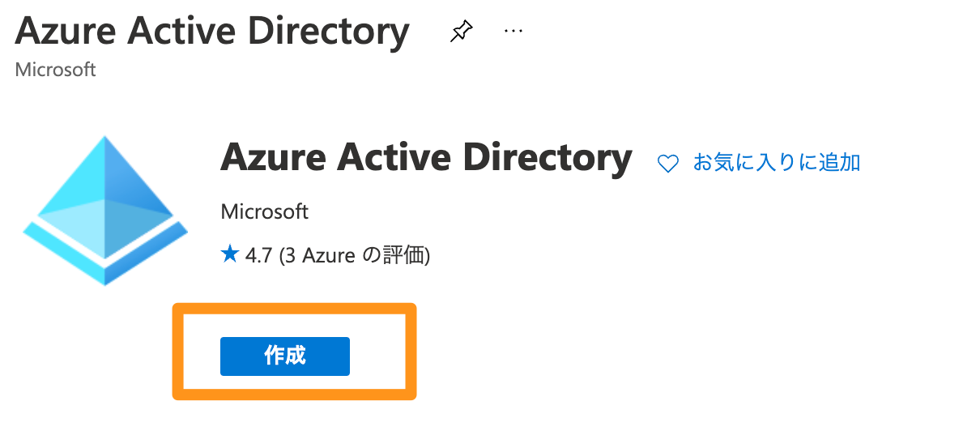This screenshot has height=431, width=980.
Task: Click the word Directory in product heading
Action: click(547, 157)
